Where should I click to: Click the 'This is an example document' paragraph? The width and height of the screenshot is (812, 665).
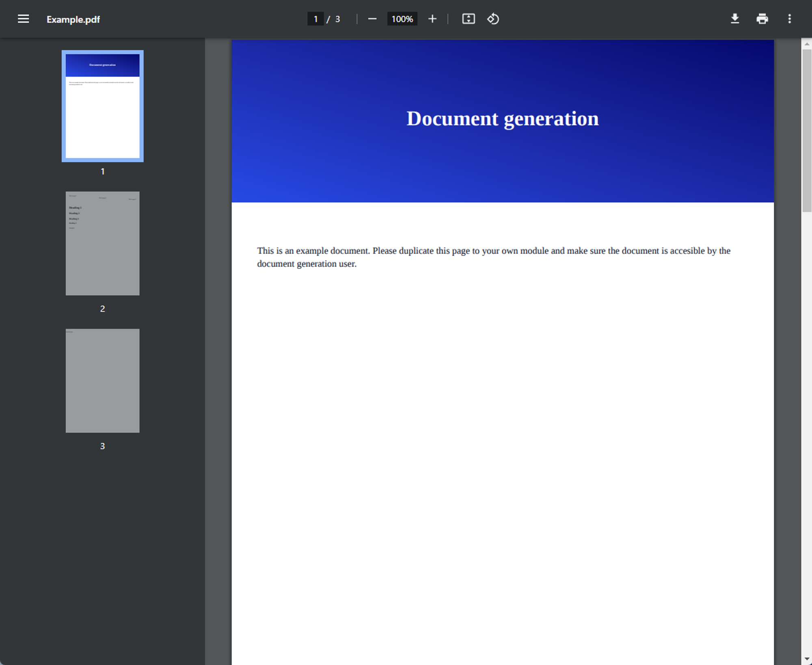tap(494, 257)
